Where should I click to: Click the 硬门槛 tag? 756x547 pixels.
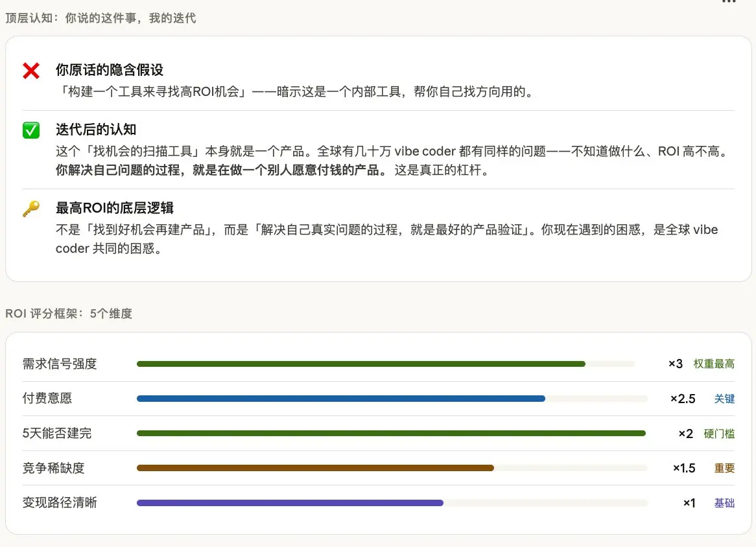[719, 434]
